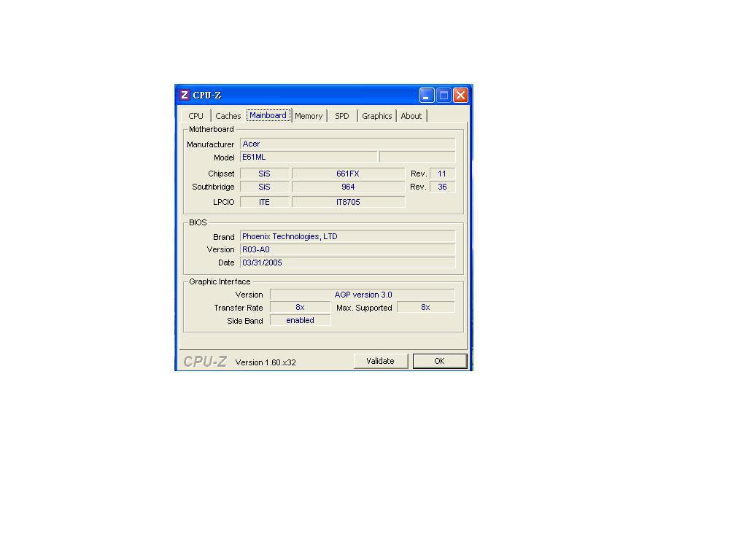Screen dimensions: 747x560
Task: Click the BIOS version R03-A0
Action: point(348,249)
